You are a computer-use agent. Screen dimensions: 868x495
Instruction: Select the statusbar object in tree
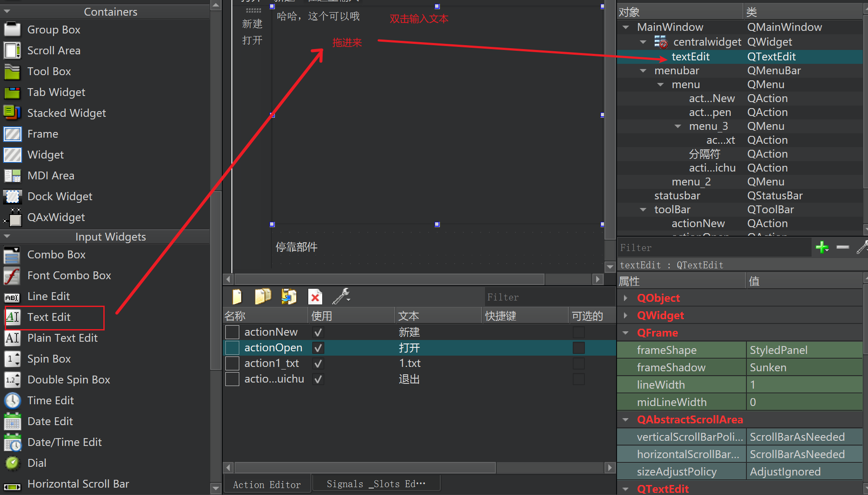(677, 195)
